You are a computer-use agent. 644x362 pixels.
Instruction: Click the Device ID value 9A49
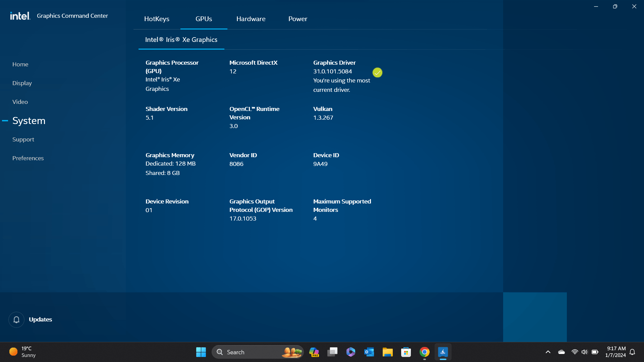[x=320, y=164]
